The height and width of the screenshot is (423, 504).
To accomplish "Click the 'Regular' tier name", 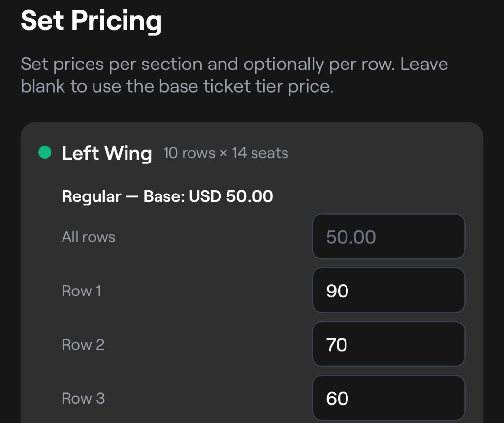I will click(92, 196).
